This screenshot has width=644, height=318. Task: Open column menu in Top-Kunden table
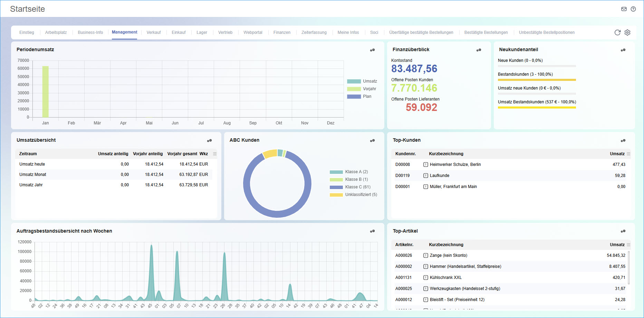point(628,154)
